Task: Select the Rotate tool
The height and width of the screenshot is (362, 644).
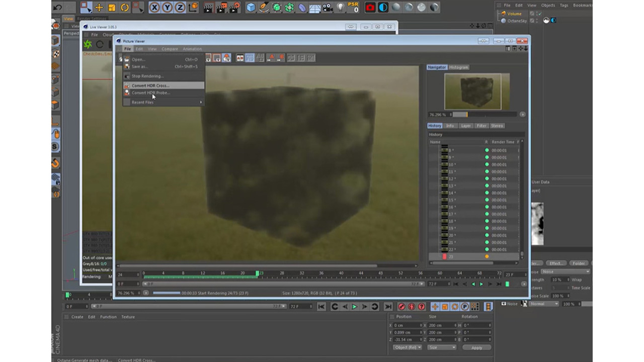Action: coord(124,8)
